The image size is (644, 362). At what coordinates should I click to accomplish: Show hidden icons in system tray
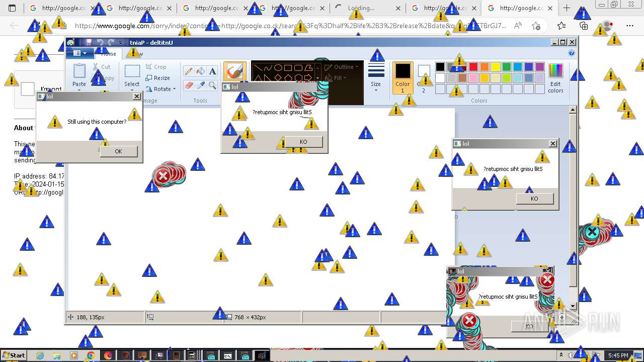coord(561,355)
